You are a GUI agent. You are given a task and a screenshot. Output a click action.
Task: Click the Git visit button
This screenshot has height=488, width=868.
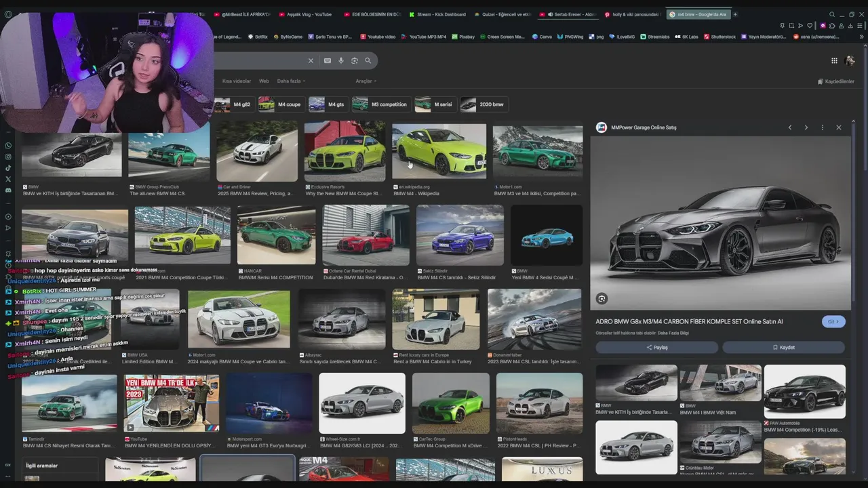[x=833, y=322]
